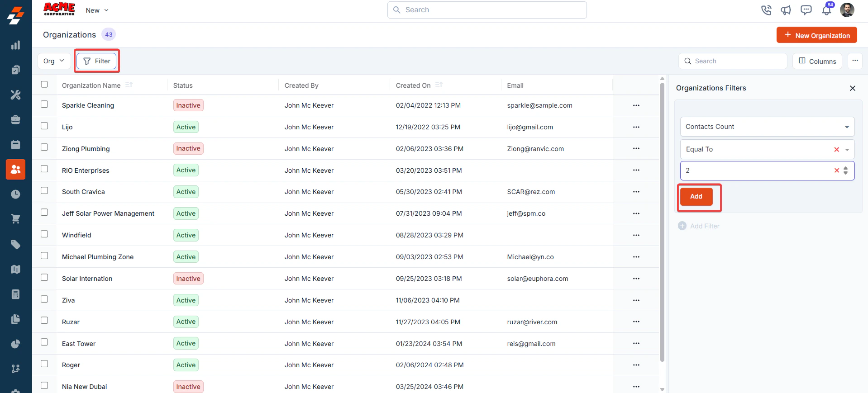
Task: Sort by Organization Name column sort icon
Action: point(129,85)
